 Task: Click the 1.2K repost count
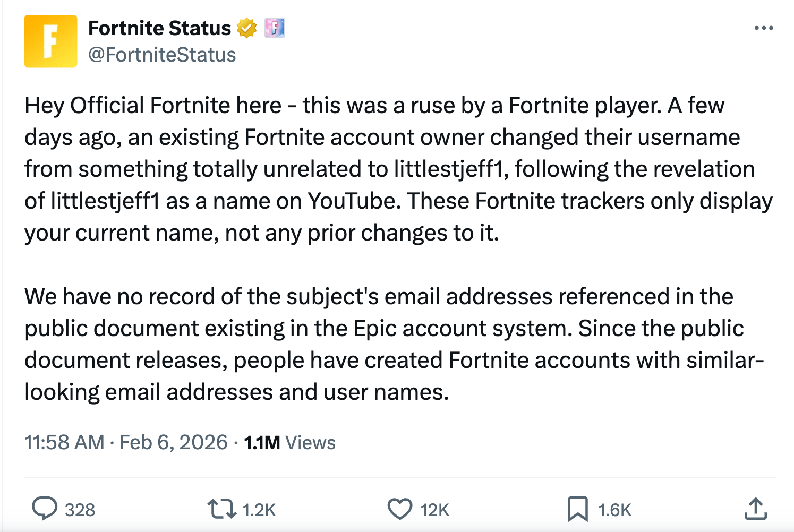pos(259,510)
